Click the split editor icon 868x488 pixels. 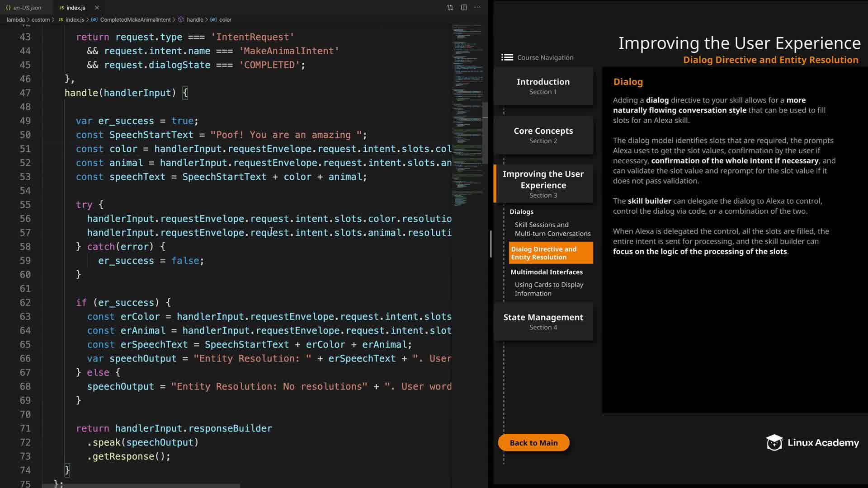tap(464, 8)
